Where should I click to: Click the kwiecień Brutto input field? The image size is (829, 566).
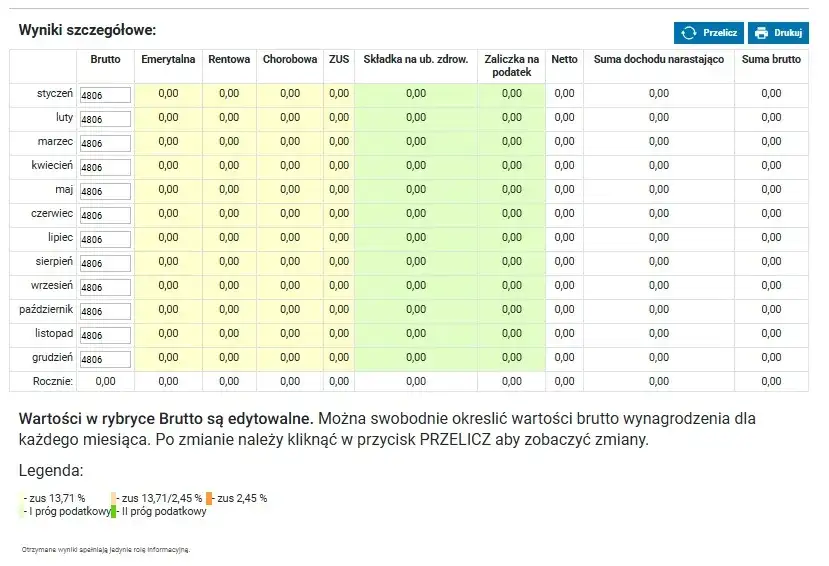pos(105,167)
